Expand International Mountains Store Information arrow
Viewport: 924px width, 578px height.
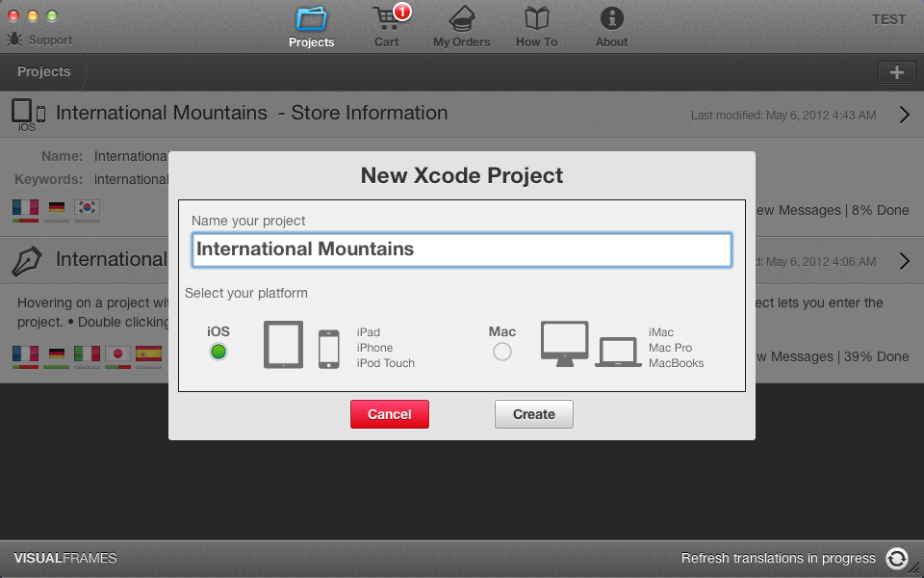pos(905,115)
